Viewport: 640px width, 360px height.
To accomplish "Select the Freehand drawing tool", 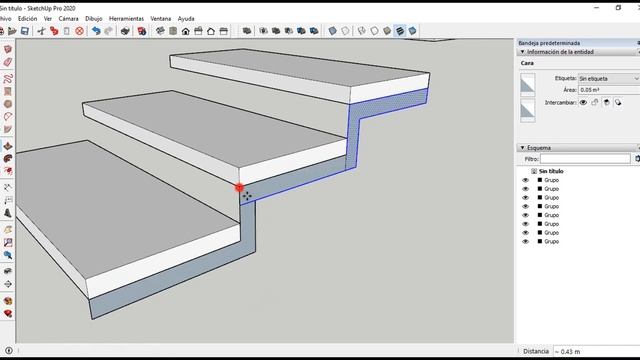I will click(8, 79).
